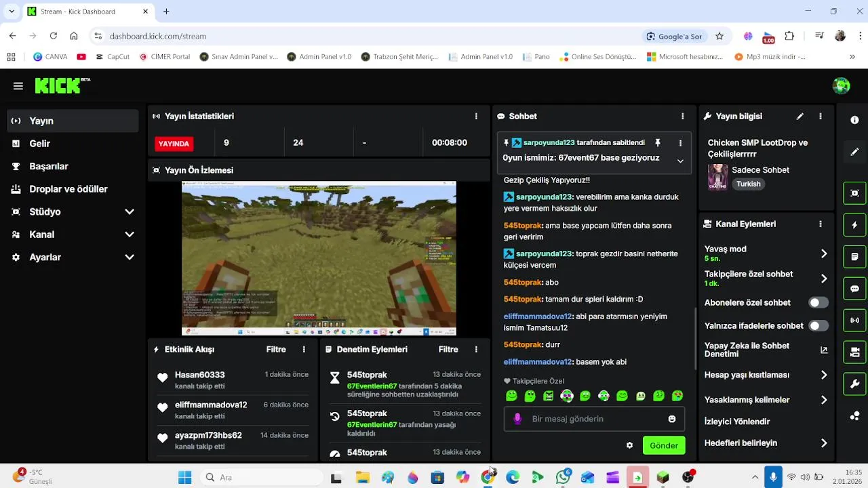Viewport: 868px width, 488px height.
Task: Open the Gelir page in sidebar
Action: tap(73, 144)
